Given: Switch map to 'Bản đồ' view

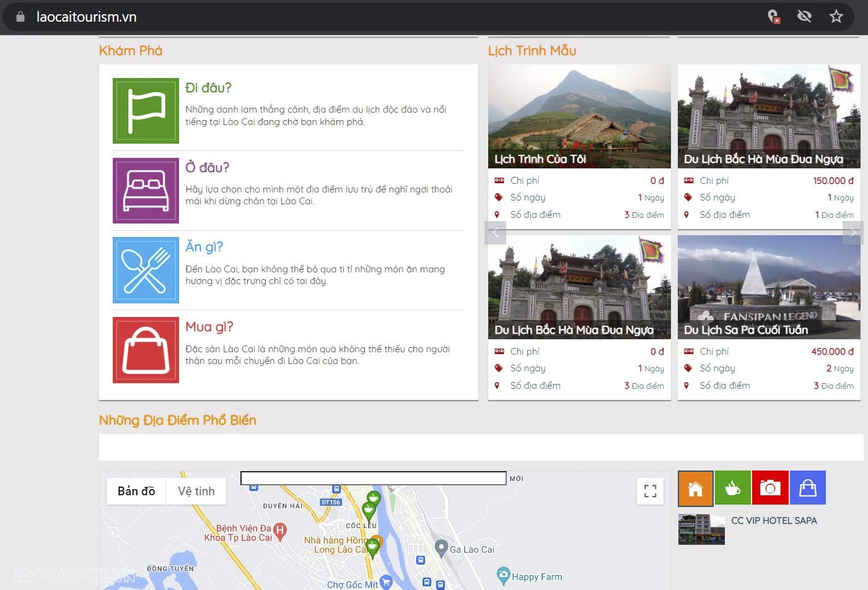Looking at the screenshot, I should [x=136, y=491].
